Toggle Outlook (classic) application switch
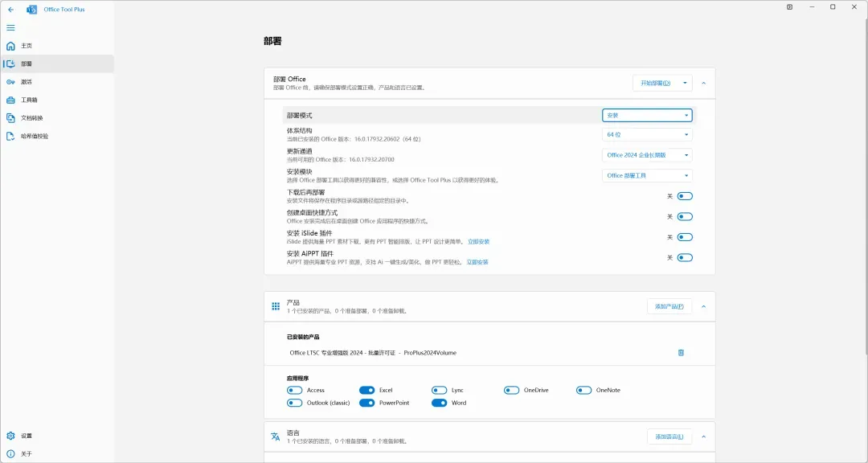868x463 pixels. 294,404
